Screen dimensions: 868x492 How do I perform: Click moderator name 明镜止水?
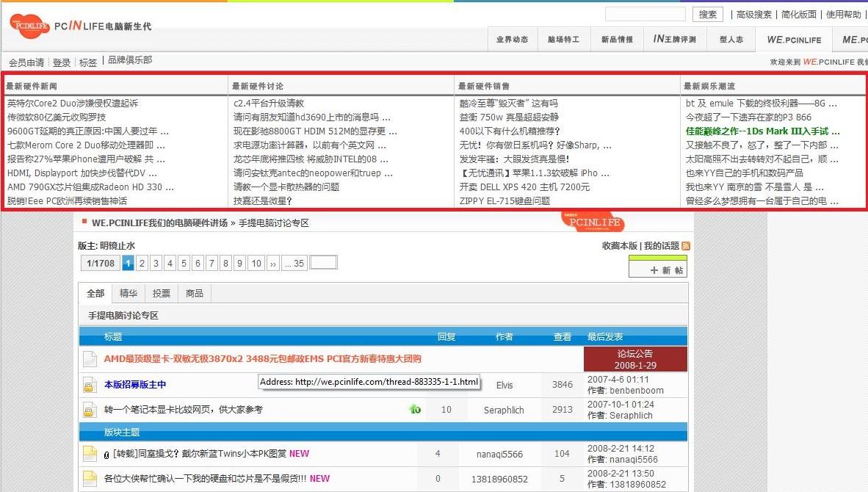117,245
